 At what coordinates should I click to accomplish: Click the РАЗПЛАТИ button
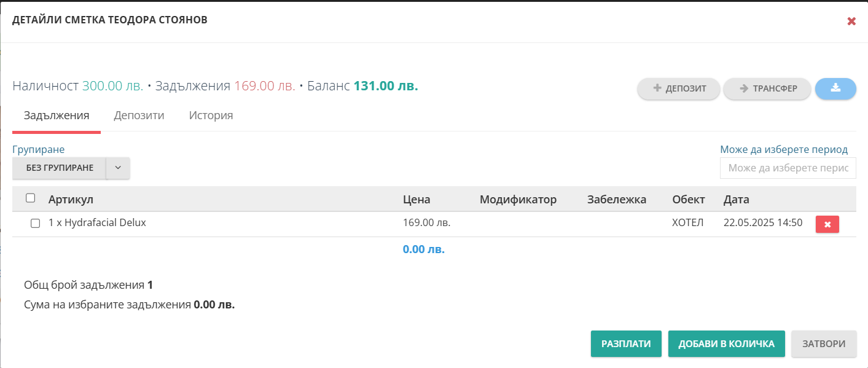pyautogui.click(x=626, y=344)
